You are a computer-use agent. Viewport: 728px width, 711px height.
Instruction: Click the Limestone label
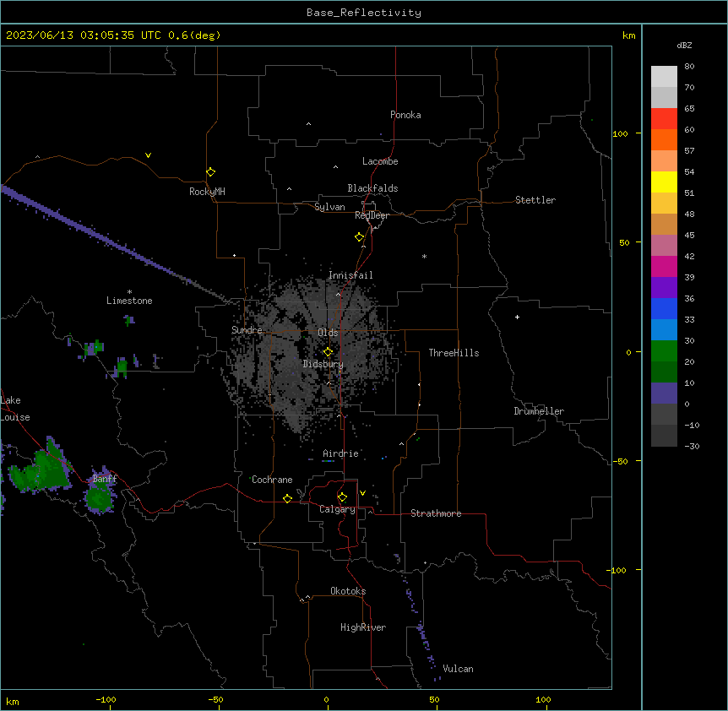[129, 301]
